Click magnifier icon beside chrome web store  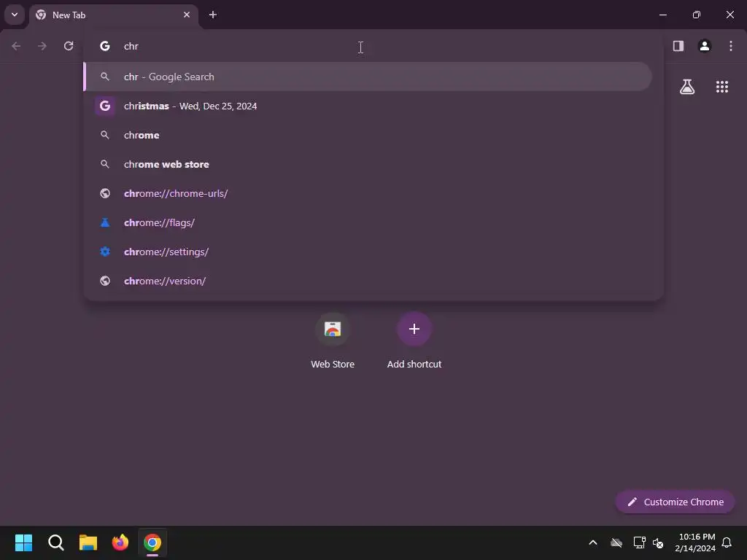click(x=105, y=164)
